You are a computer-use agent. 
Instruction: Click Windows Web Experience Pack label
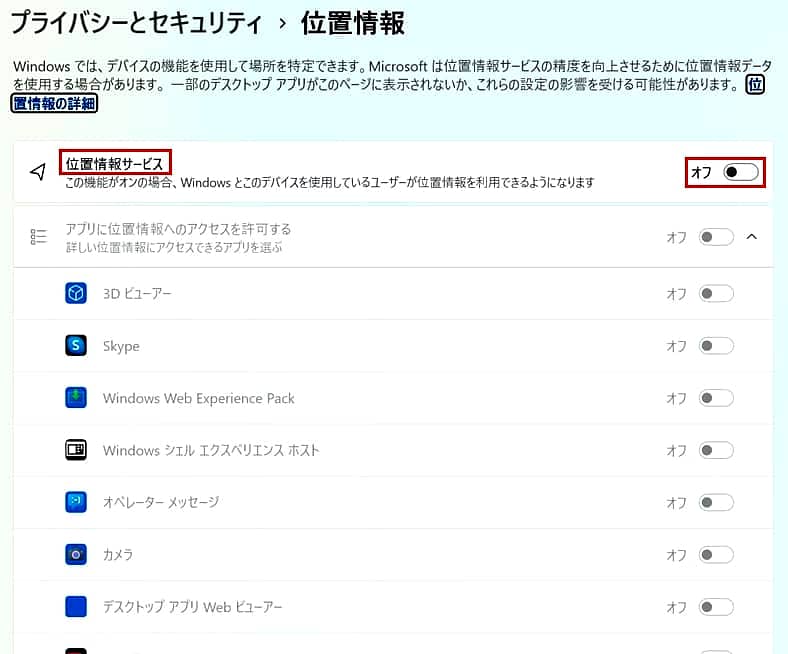[x=199, y=398]
